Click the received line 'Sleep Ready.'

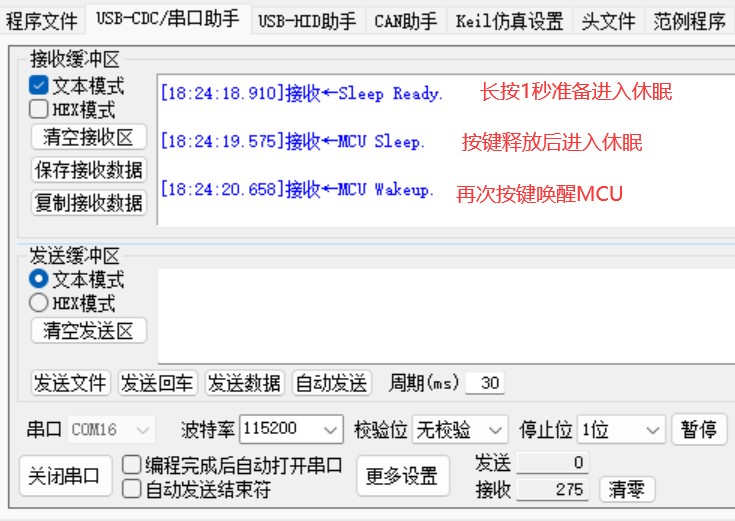click(301, 93)
